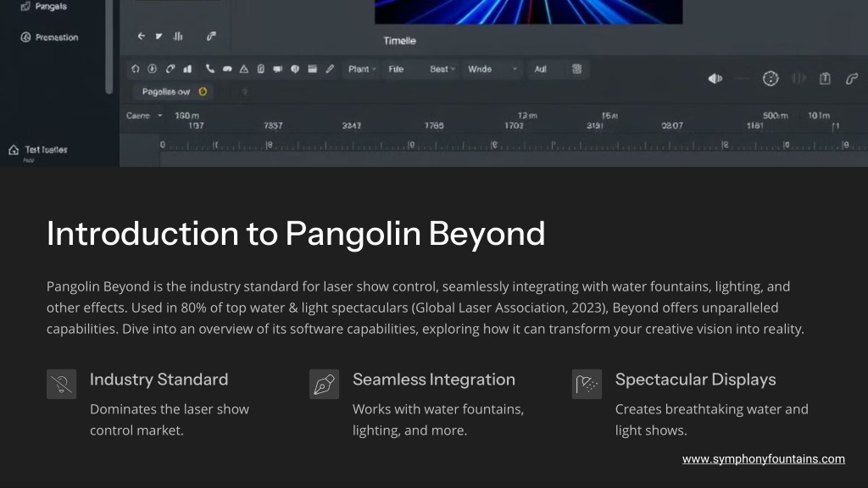The width and height of the screenshot is (868, 488).
Task: Click the speech bubble icon in the toolbar
Action: [x=278, y=69]
